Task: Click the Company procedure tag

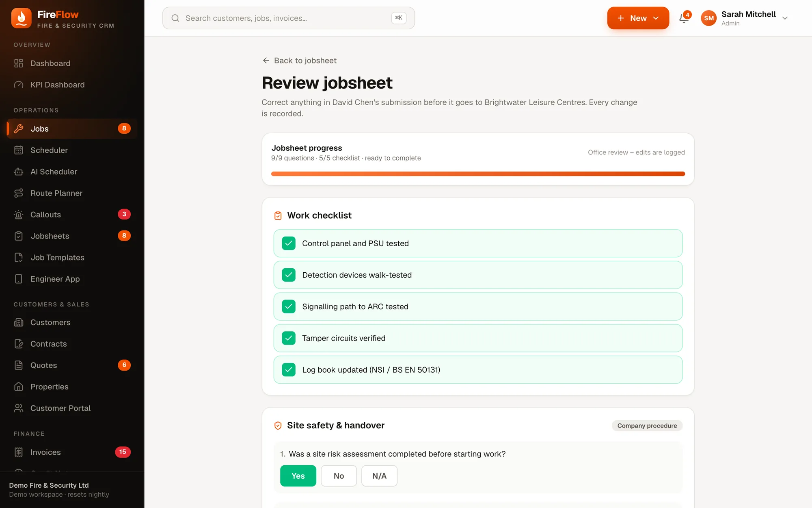Action: [x=647, y=426]
